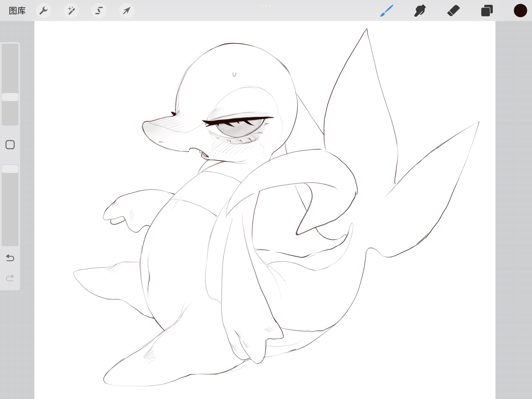This screenshot has height=399, width=532.
Task: Open the Adjustments magic wand menu
Action: 71,11
